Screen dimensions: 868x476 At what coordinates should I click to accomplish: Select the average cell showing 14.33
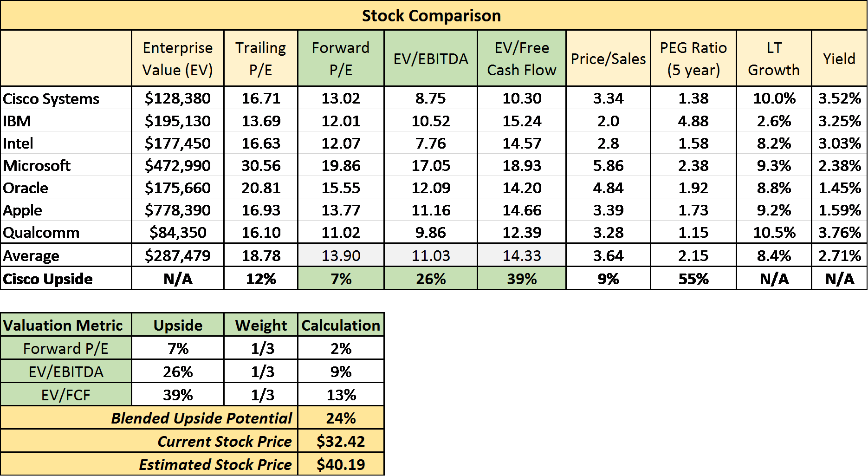521,255
